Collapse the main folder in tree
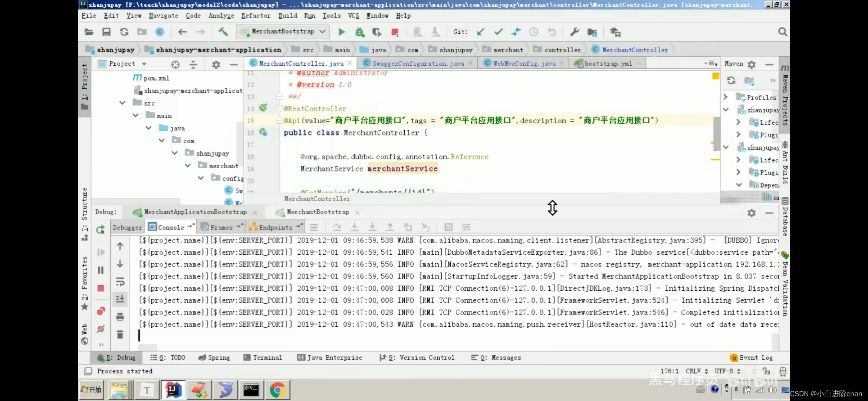Image resolution: width=868 pixels, height=401 pixels. pos(135,115)
